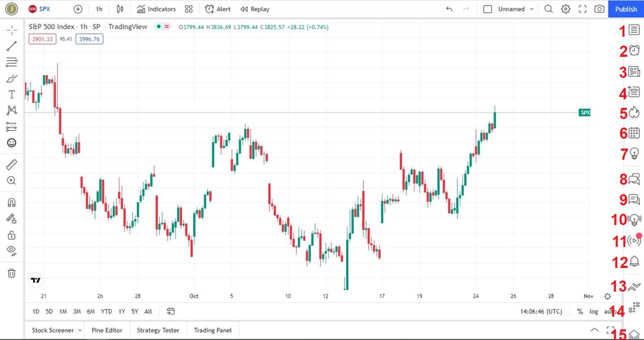This screenshot has height=340, width=644.
Task: Open the ideas stream panel
Action: 634,220
